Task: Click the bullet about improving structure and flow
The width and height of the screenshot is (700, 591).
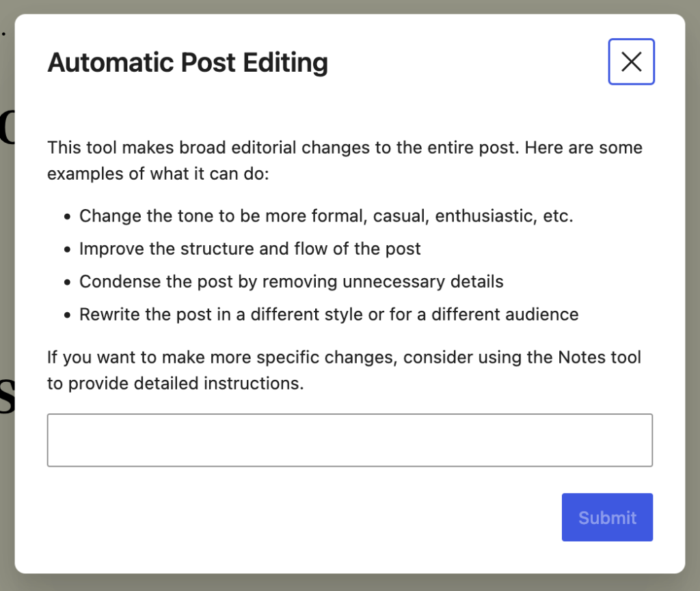Action: coord(250,248)
